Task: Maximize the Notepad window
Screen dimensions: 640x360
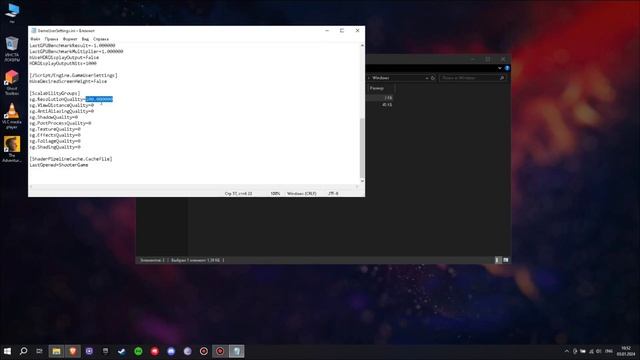Action: pyautogui.click(x=342, y=31)
